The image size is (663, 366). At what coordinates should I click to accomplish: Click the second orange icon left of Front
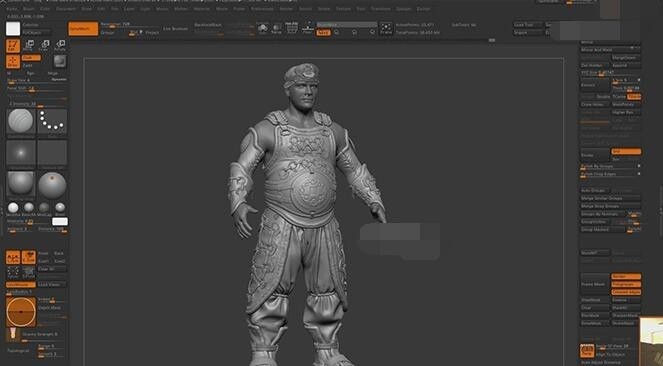pyautogui.click(x=29, y=257)
